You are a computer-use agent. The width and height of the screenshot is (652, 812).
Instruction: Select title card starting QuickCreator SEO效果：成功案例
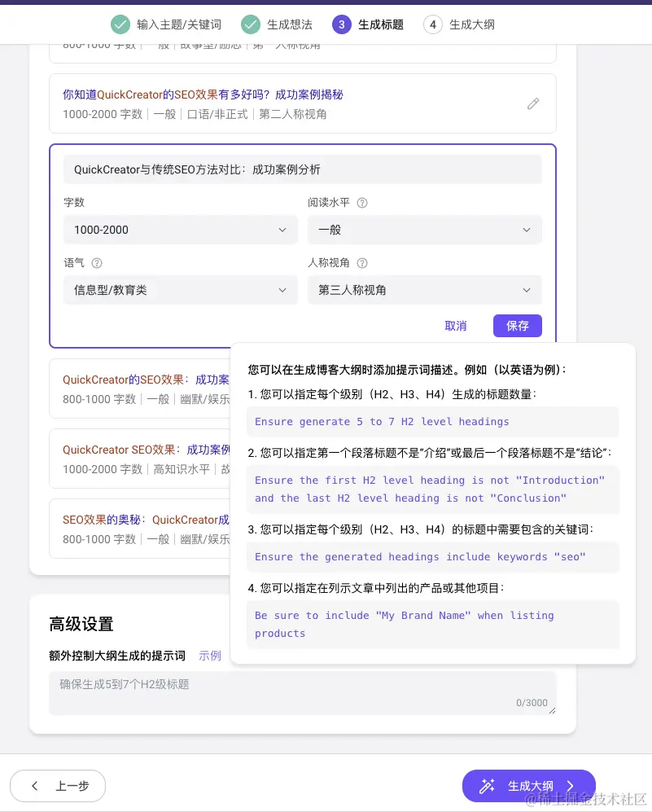(x=140, y=459)
